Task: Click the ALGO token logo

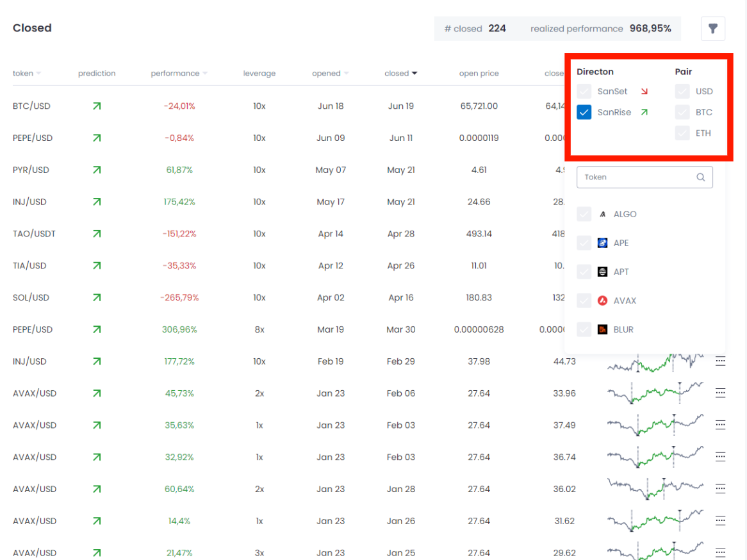Action: pyautogui.click(x=603, y=215)
